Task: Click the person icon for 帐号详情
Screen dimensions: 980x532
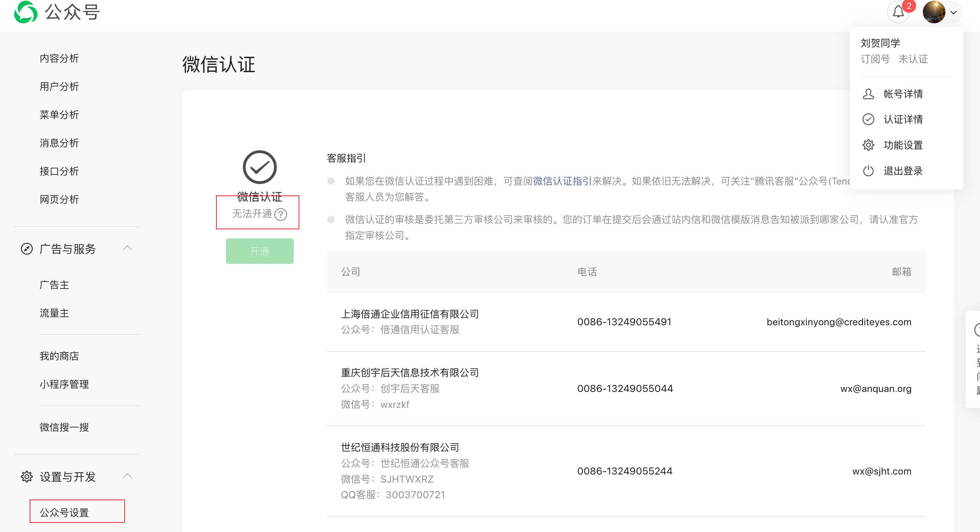Action: [x=868, y=94]
